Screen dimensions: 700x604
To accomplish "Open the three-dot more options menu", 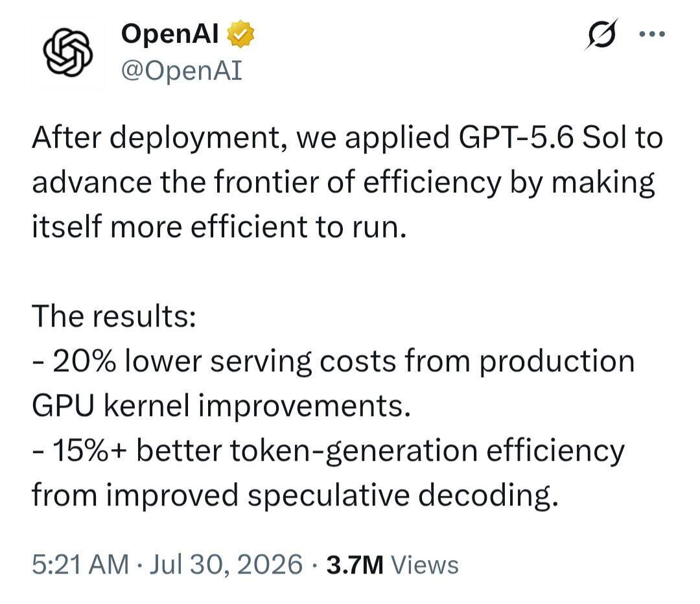I will pyautogui.click(x=652, y=34).
